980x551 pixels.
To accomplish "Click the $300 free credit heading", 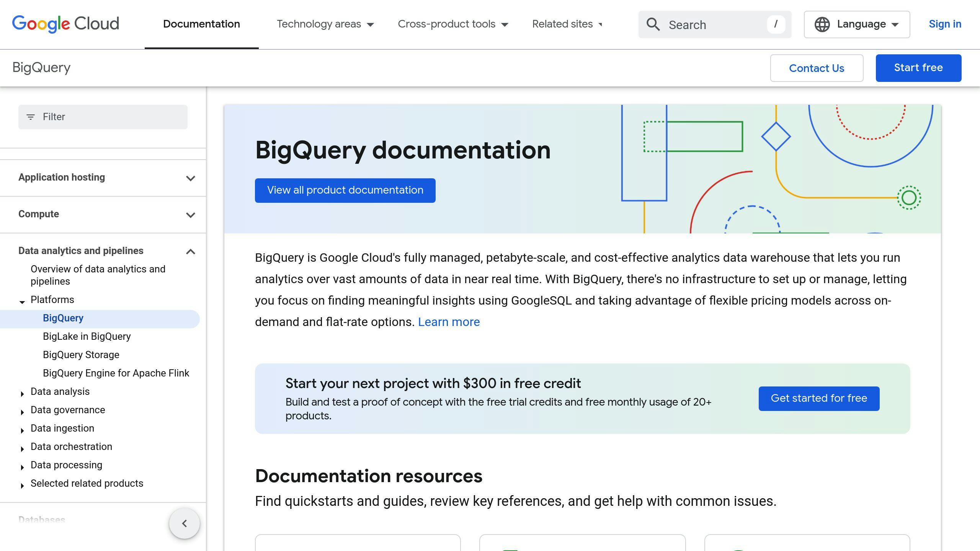I will coord(433,383).
